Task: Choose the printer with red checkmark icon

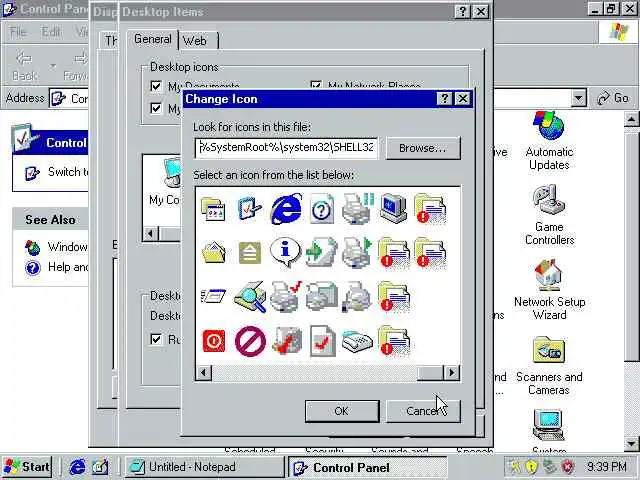Action: click(286, 297)
